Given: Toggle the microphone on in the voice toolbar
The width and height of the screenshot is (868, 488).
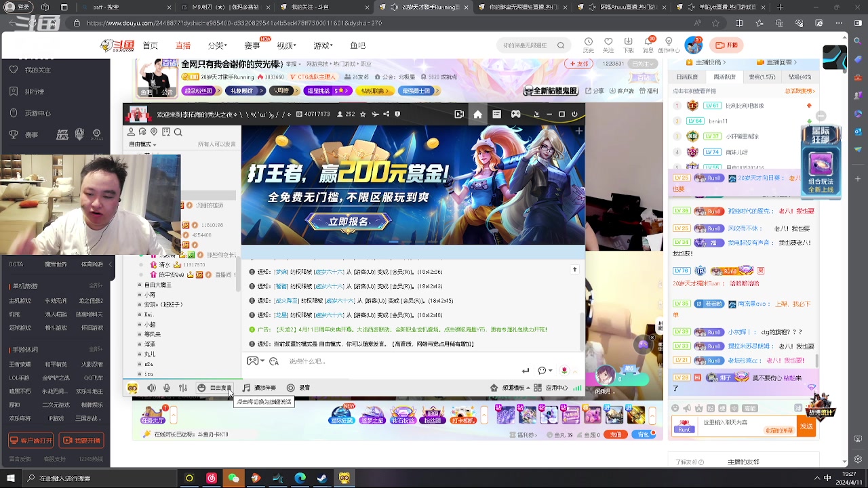Looking at the screenshot, I should pos(167,388).
